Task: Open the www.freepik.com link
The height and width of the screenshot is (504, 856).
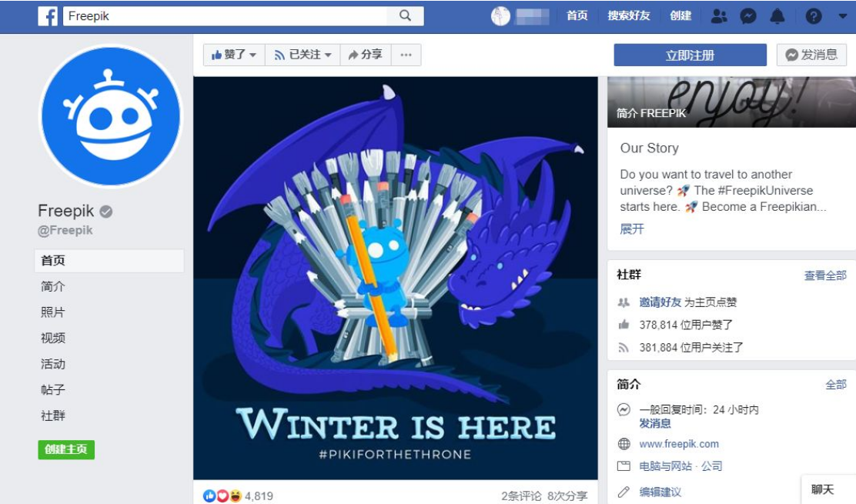Action: coord(679,444)
